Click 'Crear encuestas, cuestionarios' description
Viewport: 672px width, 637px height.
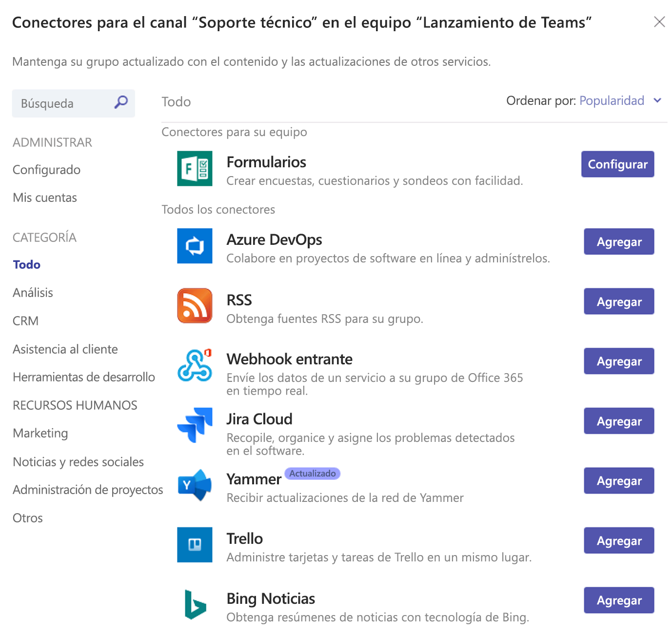coord(375,181)
